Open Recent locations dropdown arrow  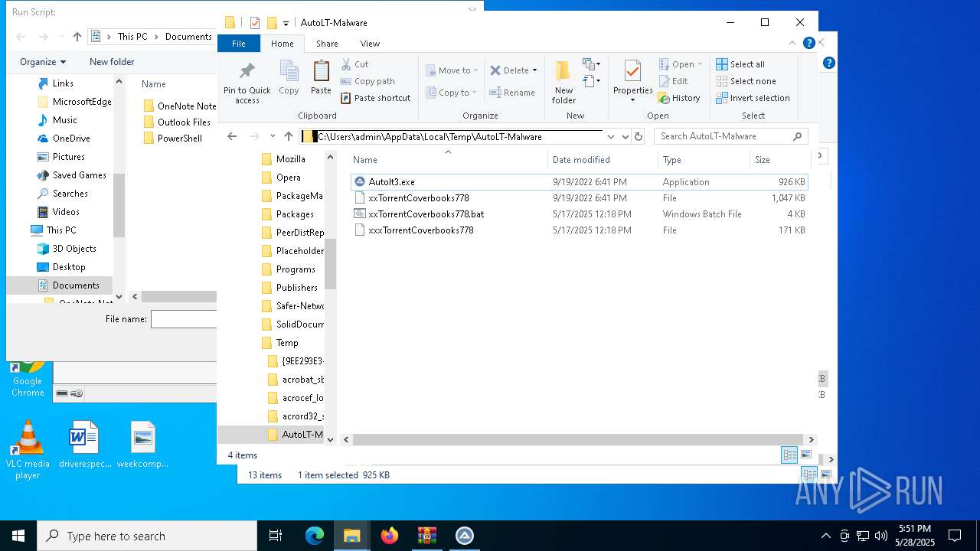click(273, 136)
